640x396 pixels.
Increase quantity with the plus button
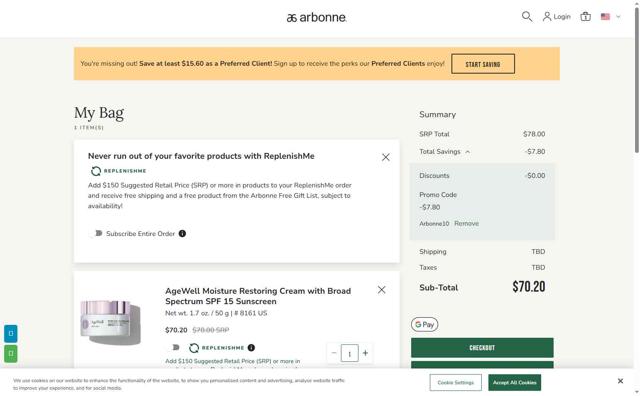[x=366, y=353]
